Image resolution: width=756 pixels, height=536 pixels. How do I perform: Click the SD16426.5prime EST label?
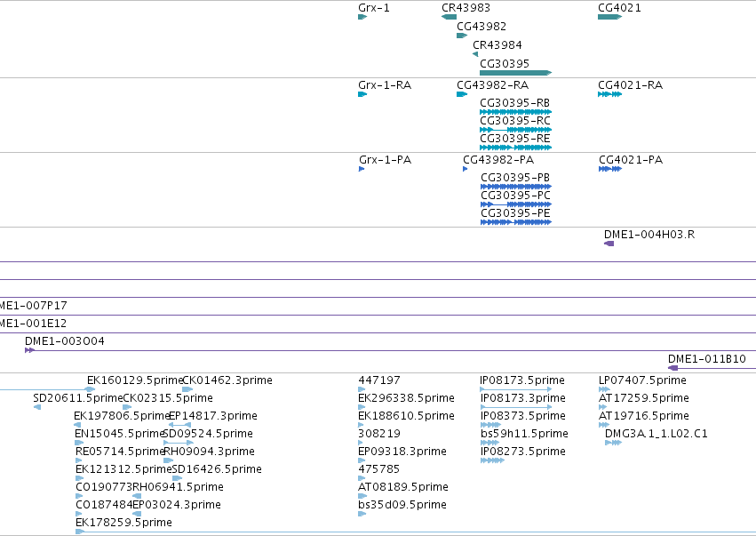[x=217, y=470]
